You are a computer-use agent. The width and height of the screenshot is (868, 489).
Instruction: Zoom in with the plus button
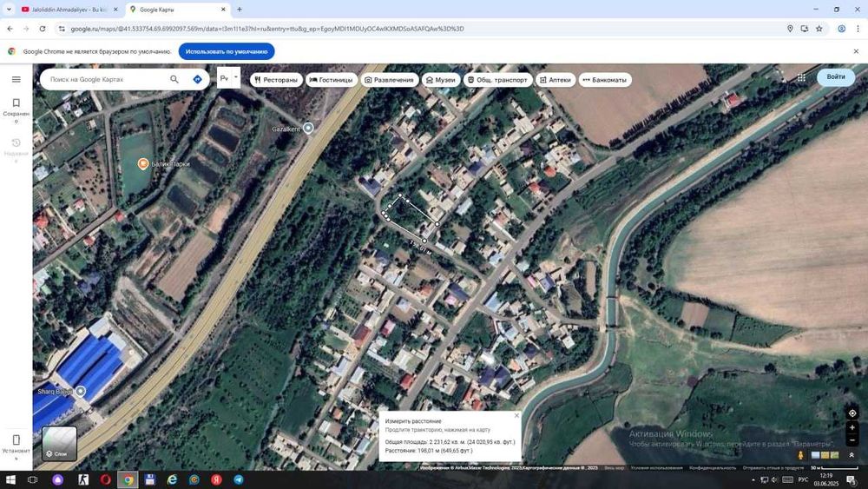852,427
